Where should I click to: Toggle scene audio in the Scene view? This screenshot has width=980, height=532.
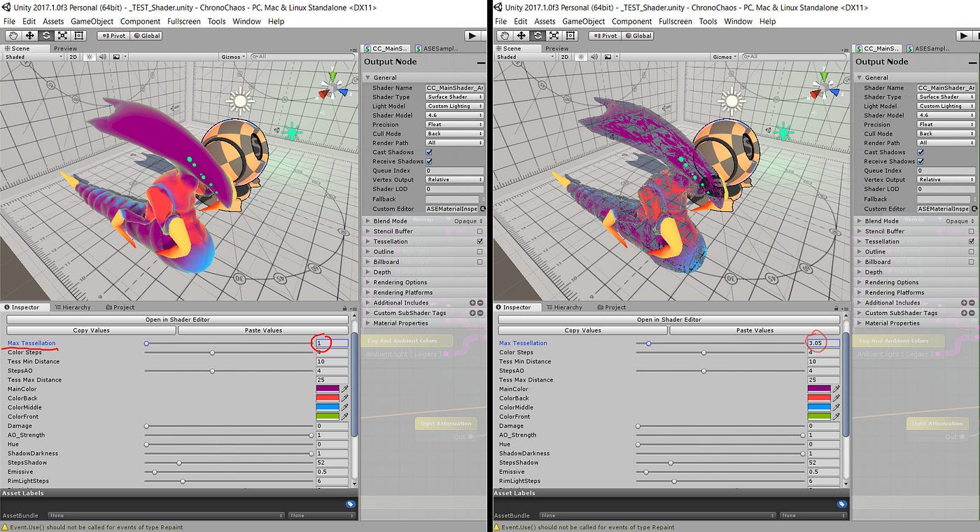103,57
